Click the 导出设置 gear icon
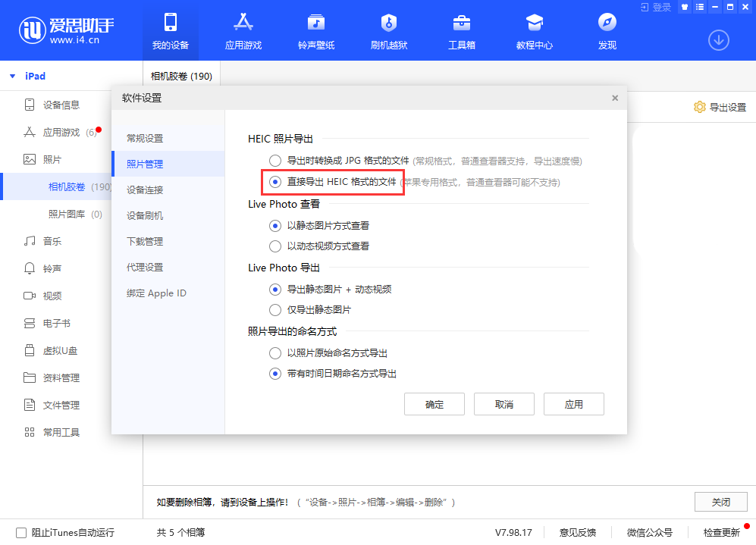 tap(699, 107)
